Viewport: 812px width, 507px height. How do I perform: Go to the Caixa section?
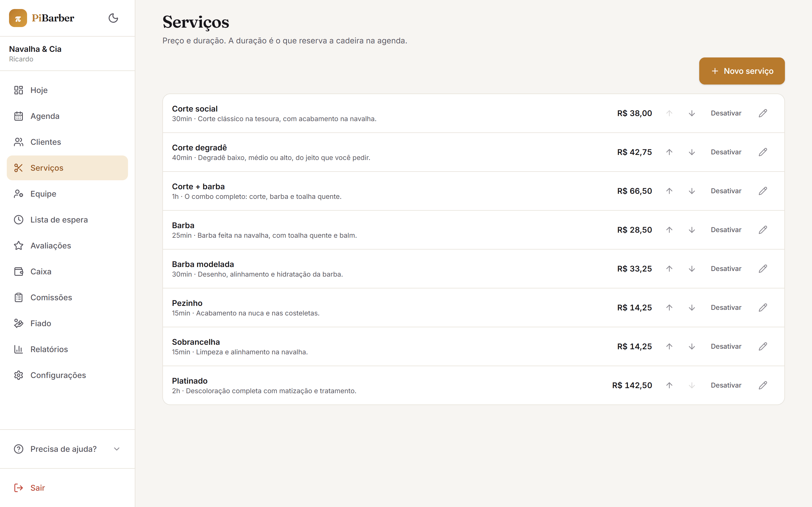(67, 272)
